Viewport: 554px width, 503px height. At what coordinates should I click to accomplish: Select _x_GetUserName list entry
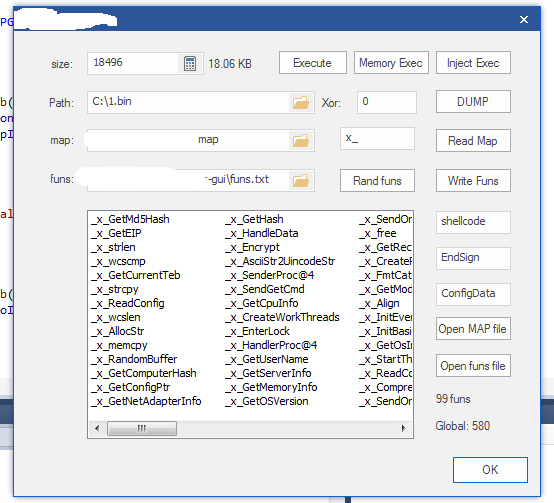(267, 359)
